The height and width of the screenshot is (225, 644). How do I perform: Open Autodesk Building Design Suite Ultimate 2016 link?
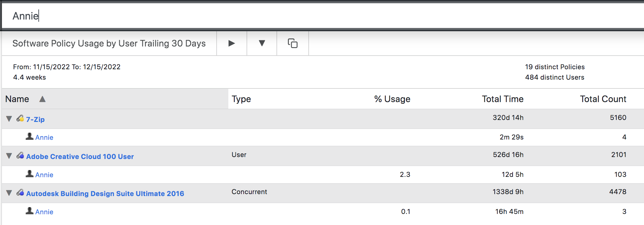[105, 193]
